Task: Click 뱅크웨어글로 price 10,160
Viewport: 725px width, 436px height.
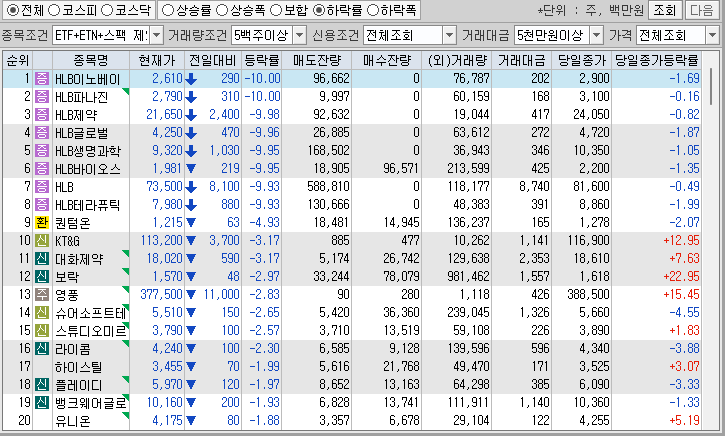Action: 165,403
